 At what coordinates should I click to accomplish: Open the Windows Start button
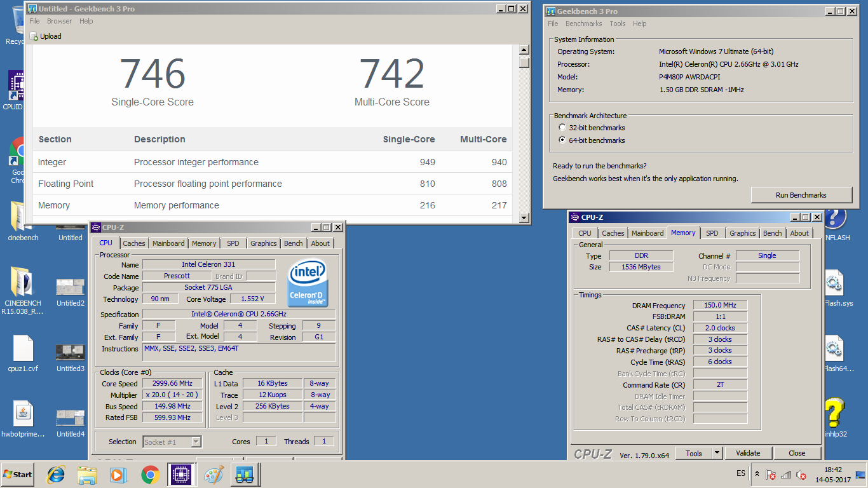tap(17, 475)
